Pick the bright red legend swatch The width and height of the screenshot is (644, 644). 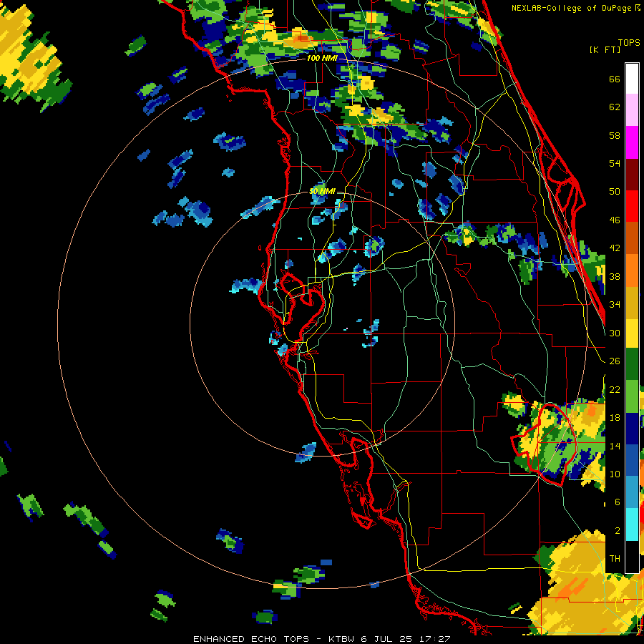pyautogui.click(x=632, y=206)
